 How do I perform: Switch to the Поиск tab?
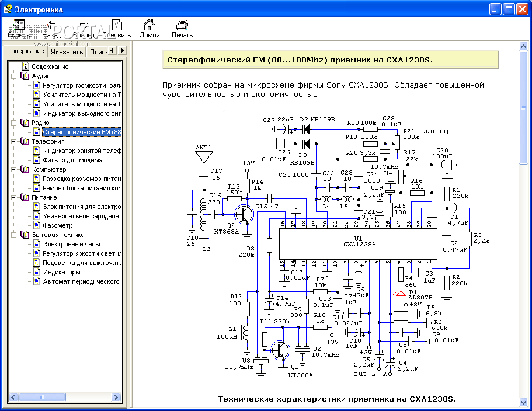pos(98,51)
